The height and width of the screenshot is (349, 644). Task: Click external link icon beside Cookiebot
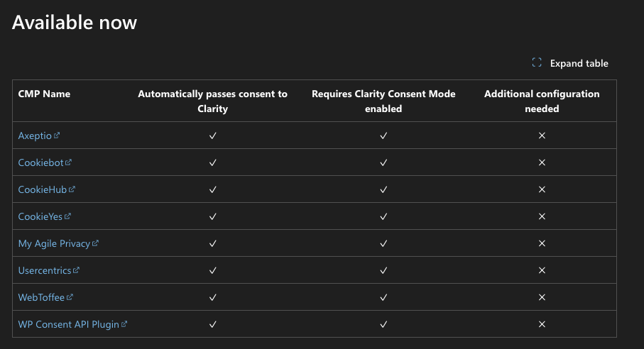[69, 162]
